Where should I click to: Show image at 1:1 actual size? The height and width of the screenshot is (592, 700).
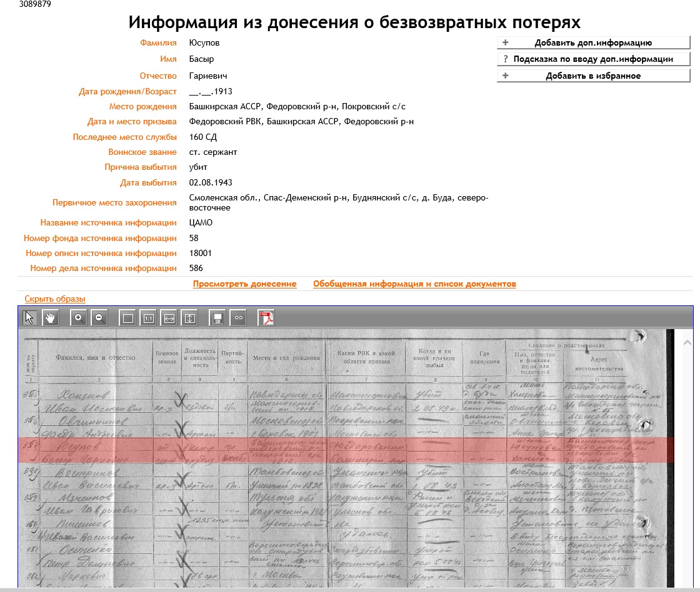point(149,317)
